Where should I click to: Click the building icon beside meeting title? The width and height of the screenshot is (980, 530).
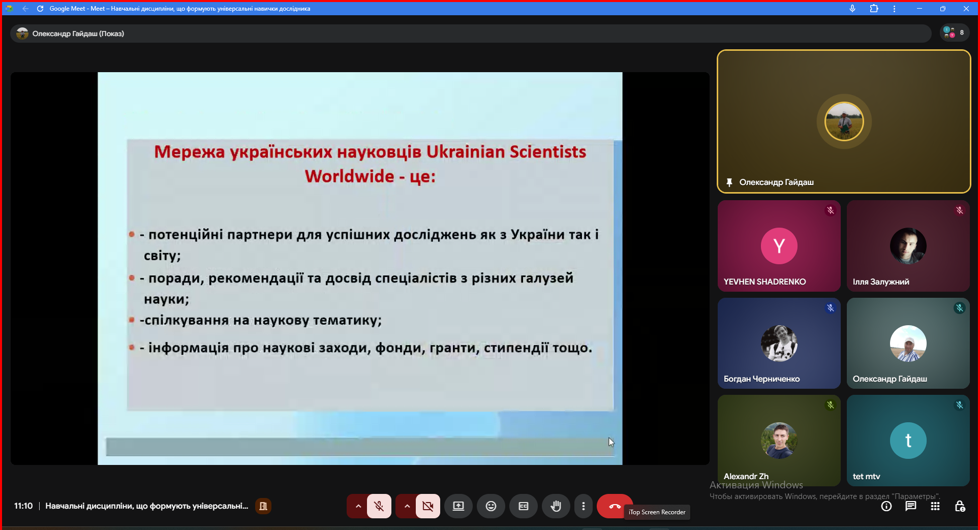point(263,506)
